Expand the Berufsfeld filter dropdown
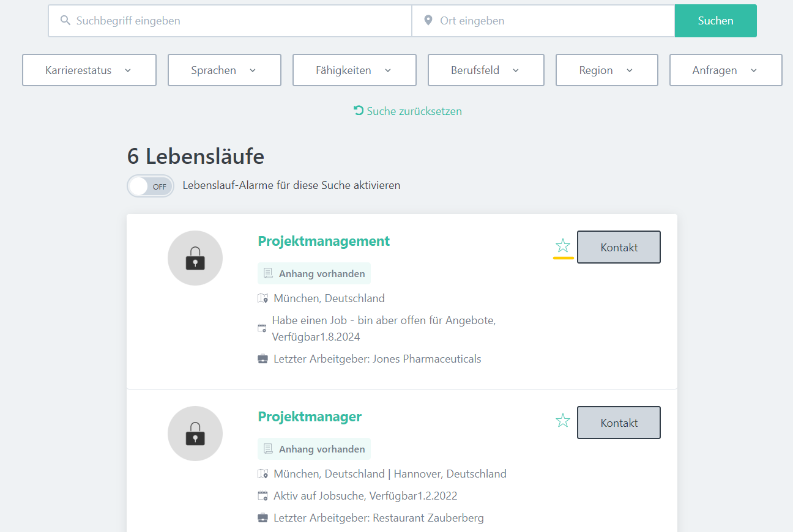The width and height of the screenshot is (793, 532). pyautogui.click(x=486, y=70)
